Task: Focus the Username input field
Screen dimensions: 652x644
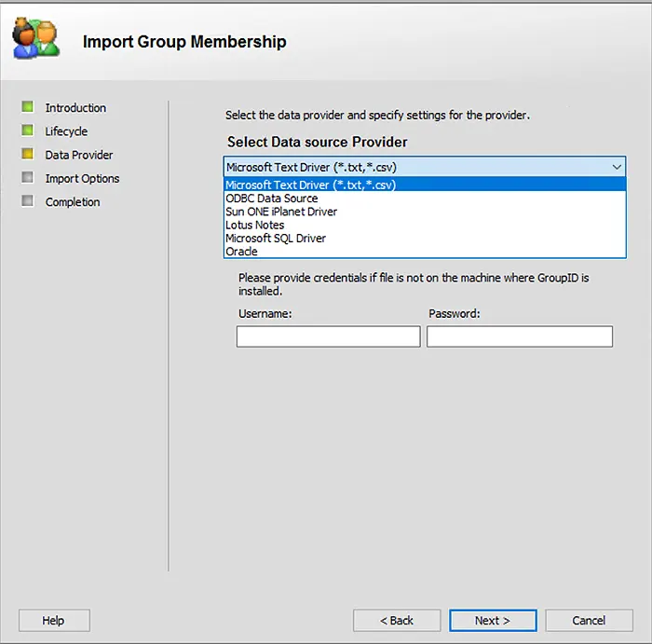Action: (329, 336)
